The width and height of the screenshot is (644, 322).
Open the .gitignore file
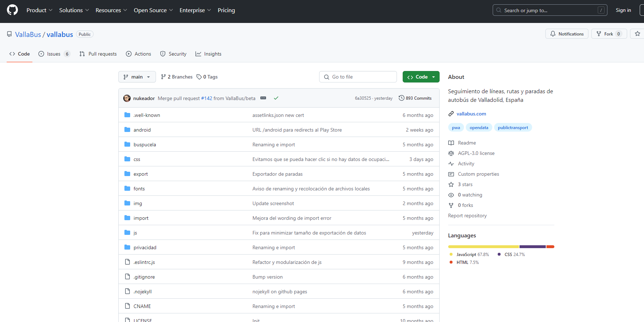coord(144,277)
